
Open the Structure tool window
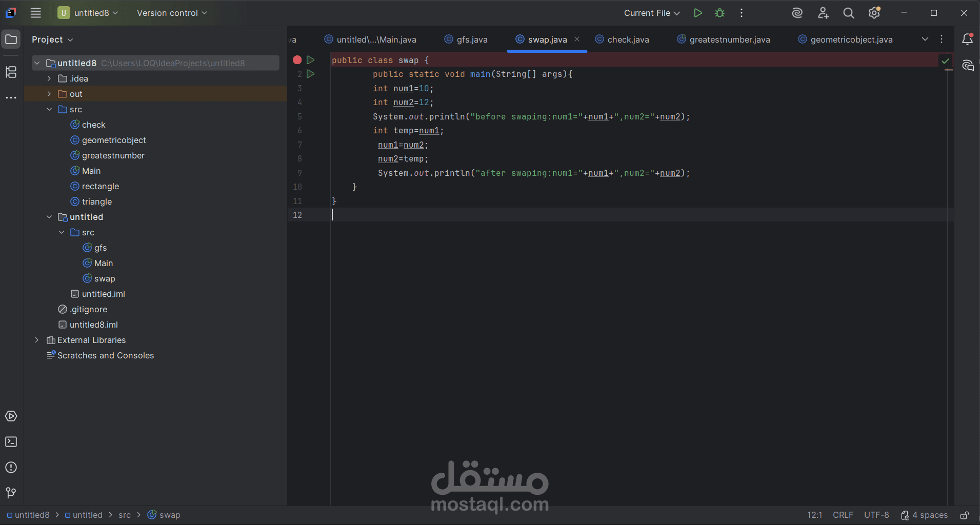tap(11, 72)
